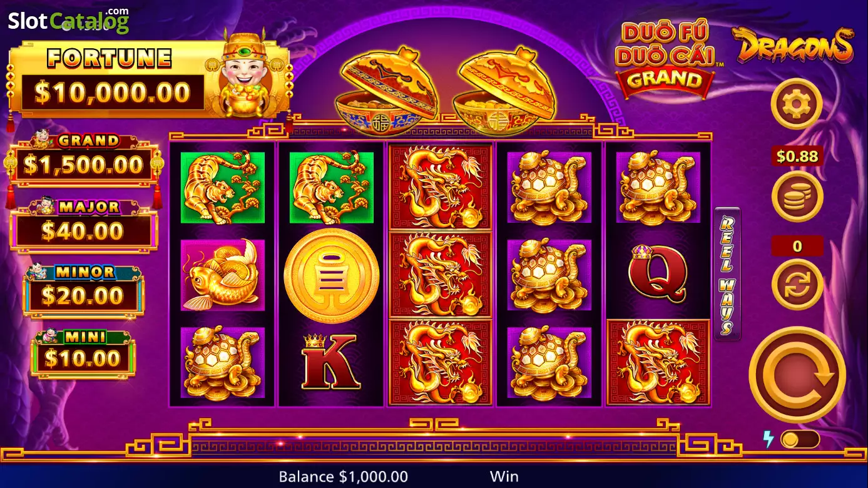Click the Major $40.00 jackpot panel
868x488 pixels.
pos(83,225)
